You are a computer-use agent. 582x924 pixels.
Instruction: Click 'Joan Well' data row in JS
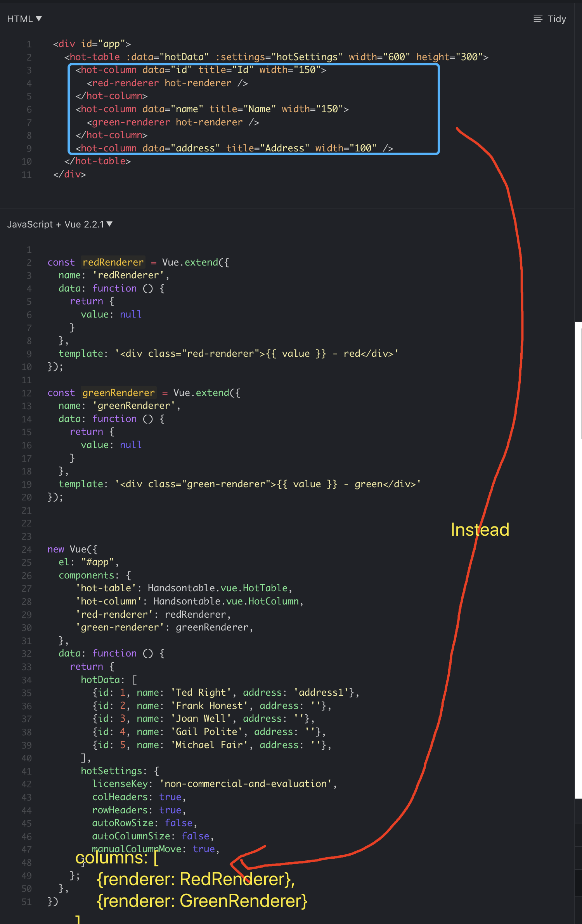point(204,719)
